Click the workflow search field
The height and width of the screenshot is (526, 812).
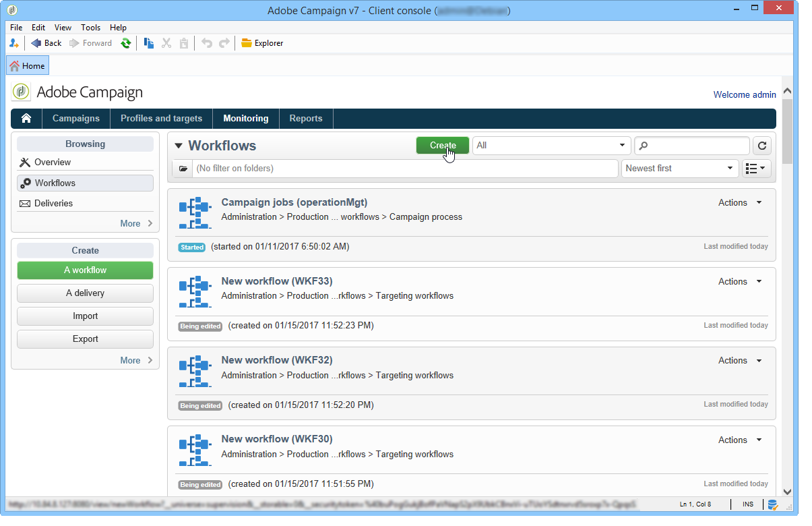(x=692, y=146)
